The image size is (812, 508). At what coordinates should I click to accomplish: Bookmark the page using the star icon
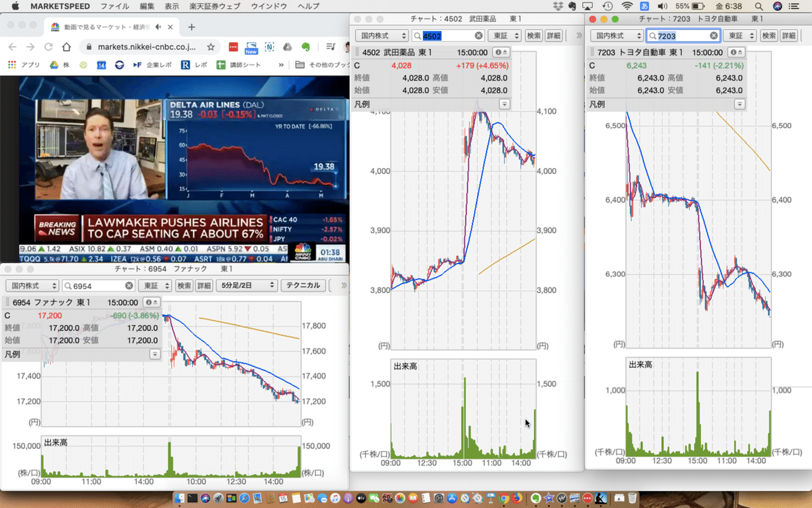[212, 47]
